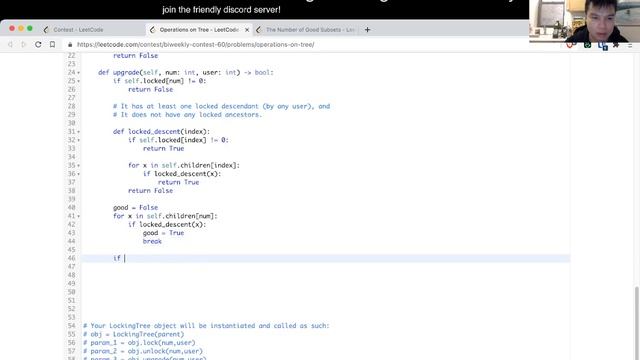This screenshot has width=640, height=360.
Task: Collapse the for loop at line 41
Action: [x=78, y=216]
